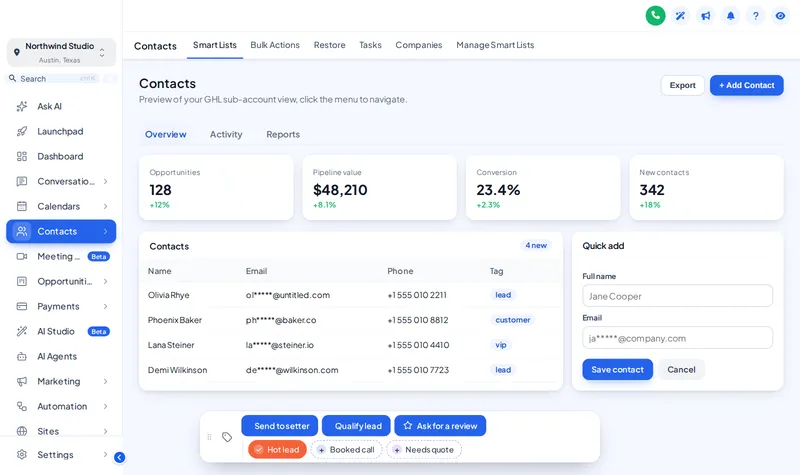Click the green phone dialer icon
The image size is (800, 475).
655,16
